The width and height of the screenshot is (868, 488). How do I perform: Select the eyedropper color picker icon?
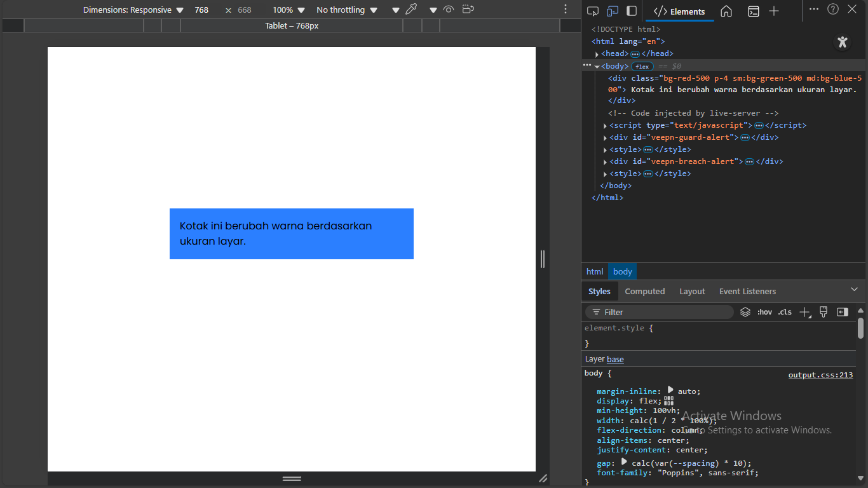(412, 10)
